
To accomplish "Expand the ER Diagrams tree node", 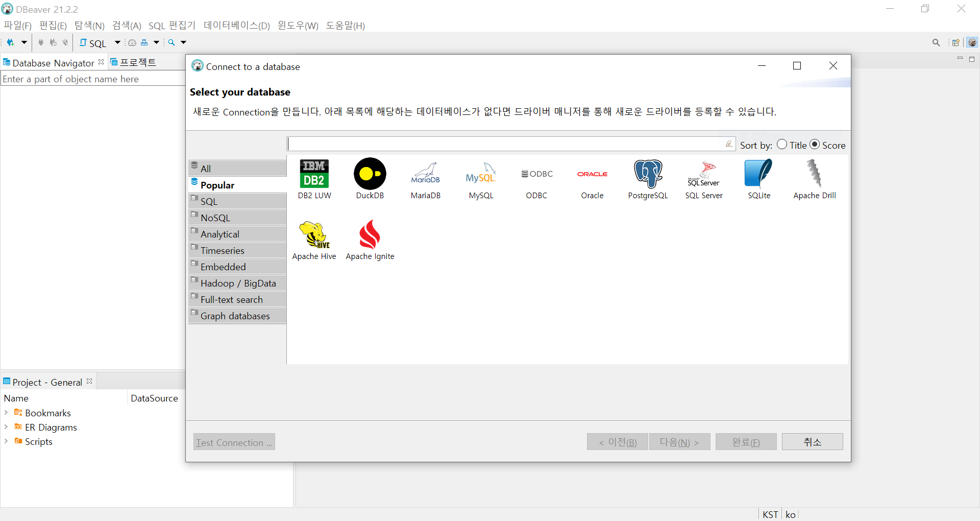I will (x=6, y=427).
